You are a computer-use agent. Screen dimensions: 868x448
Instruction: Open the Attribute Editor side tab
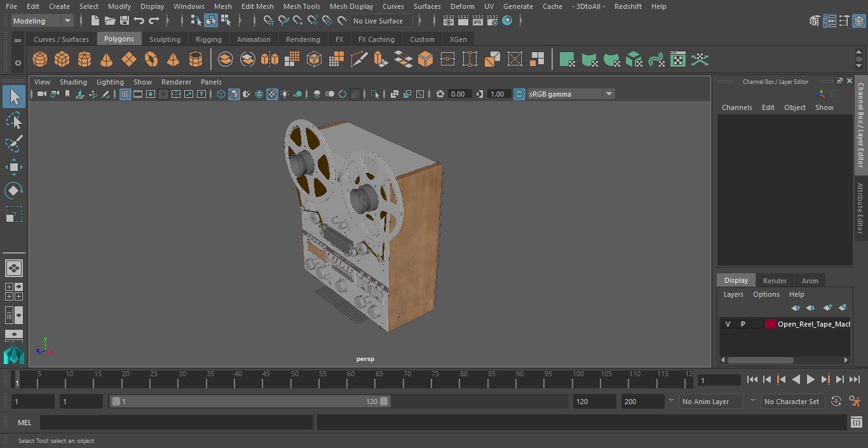[860, 208]
